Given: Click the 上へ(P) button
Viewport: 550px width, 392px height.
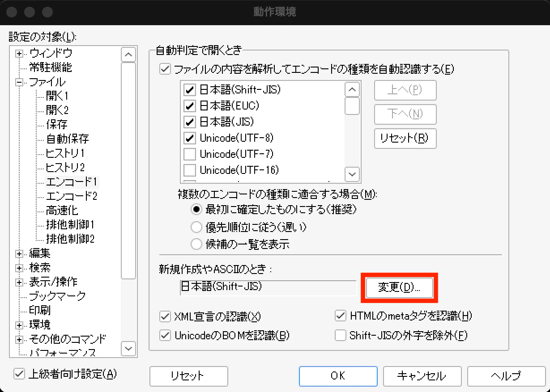Looking at the screenshot, I should click(x=405, y=90).
